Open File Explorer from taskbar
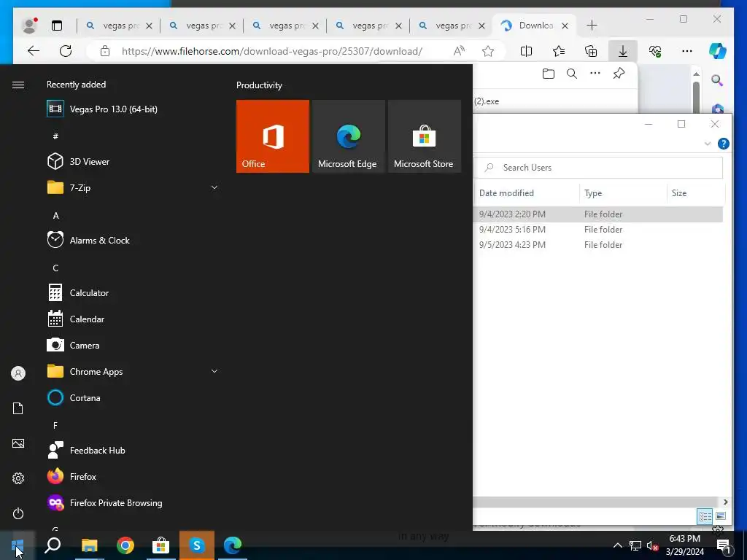Viewport: 747px width, 560px height. point(89,545)
